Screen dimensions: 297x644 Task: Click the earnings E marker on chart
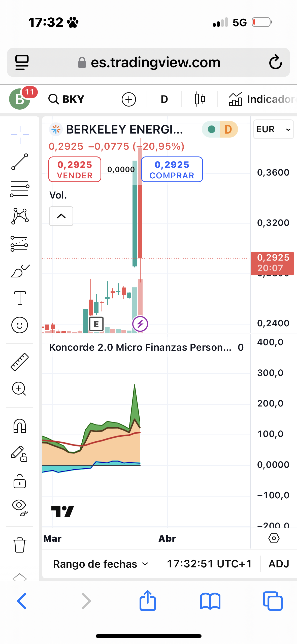pos(96,324)
